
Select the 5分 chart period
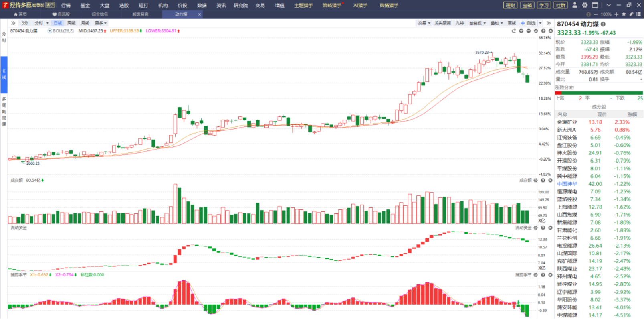pyautogui.click(x=25, y=23)
